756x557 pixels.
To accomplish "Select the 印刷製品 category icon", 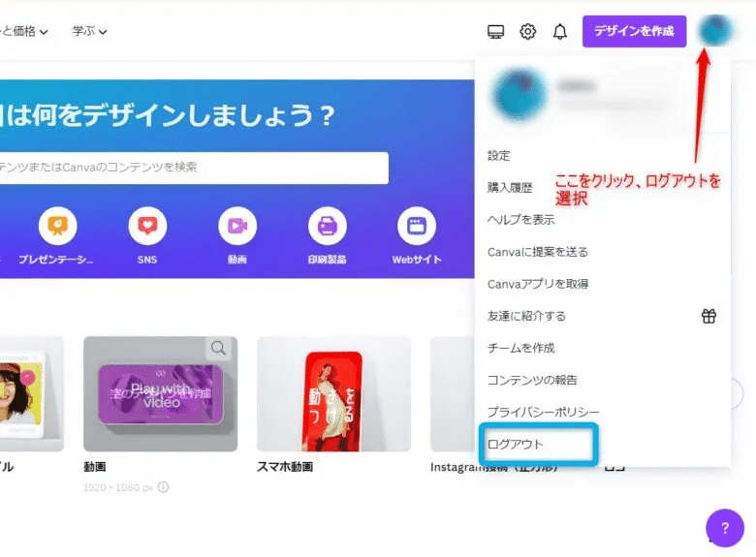I will click(x=327, y=226).
